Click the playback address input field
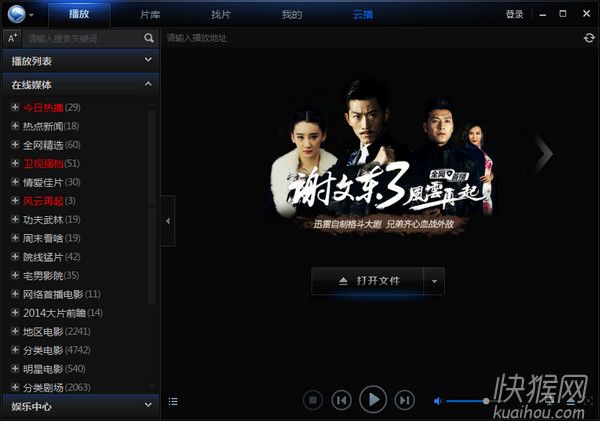The height and width of the screenshot is (421, 600). tap(373, 38)
